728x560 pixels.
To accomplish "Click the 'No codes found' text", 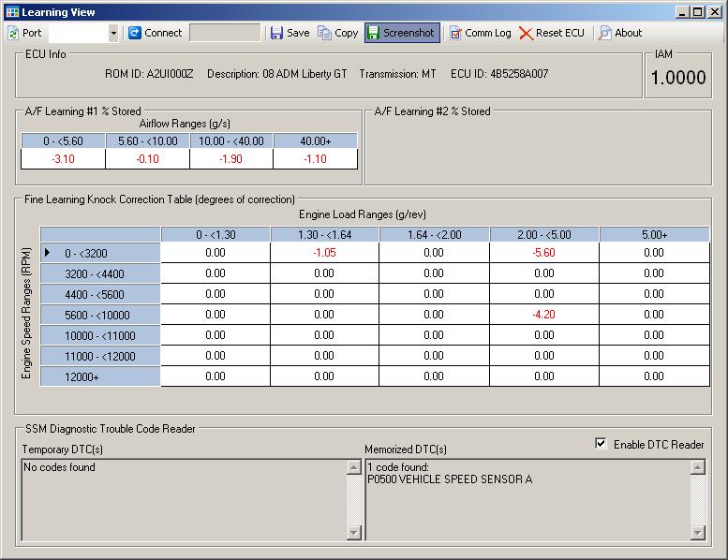I will tap(59, 467).
